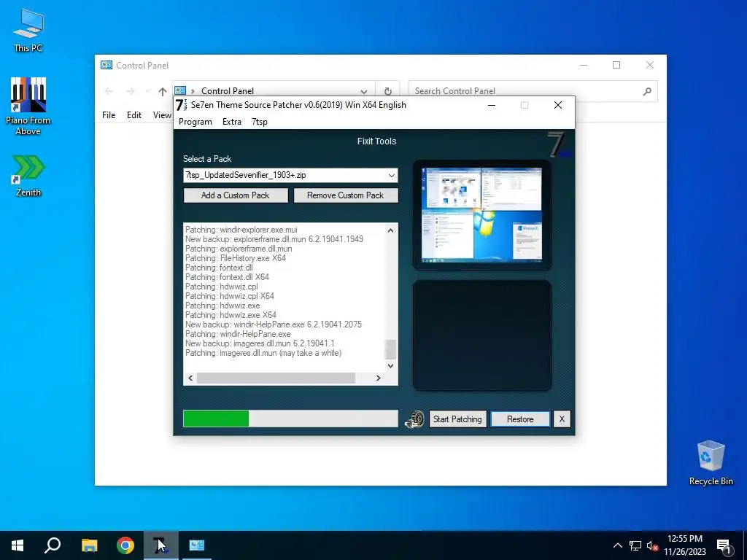Click the green patching progress bar

point(290,419)
